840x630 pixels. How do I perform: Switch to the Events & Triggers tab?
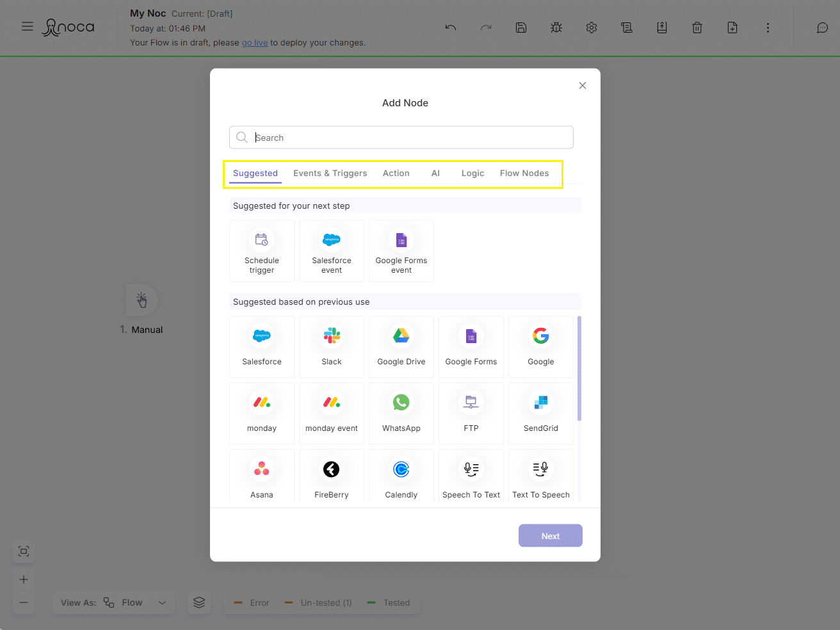tap(330, 174)
